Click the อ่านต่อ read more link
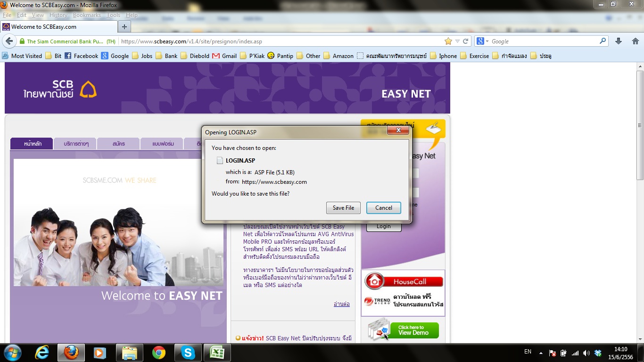644x362 pixels. coord(342,304)
